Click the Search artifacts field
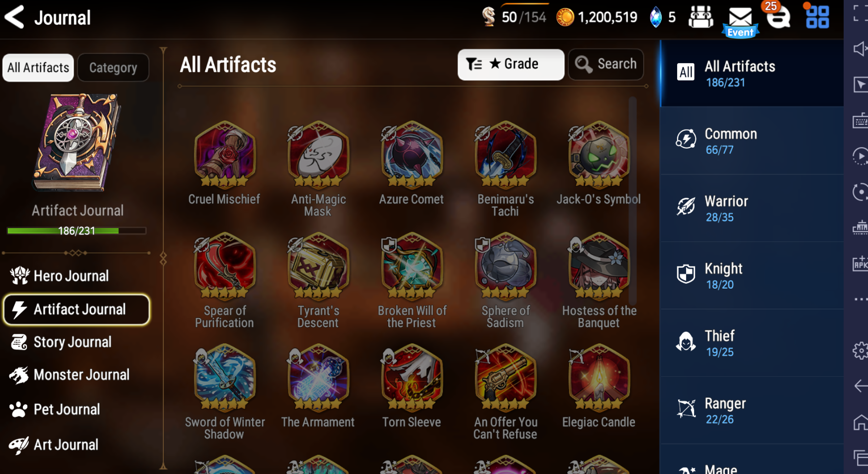868x474 pixels. click(606, 64)
